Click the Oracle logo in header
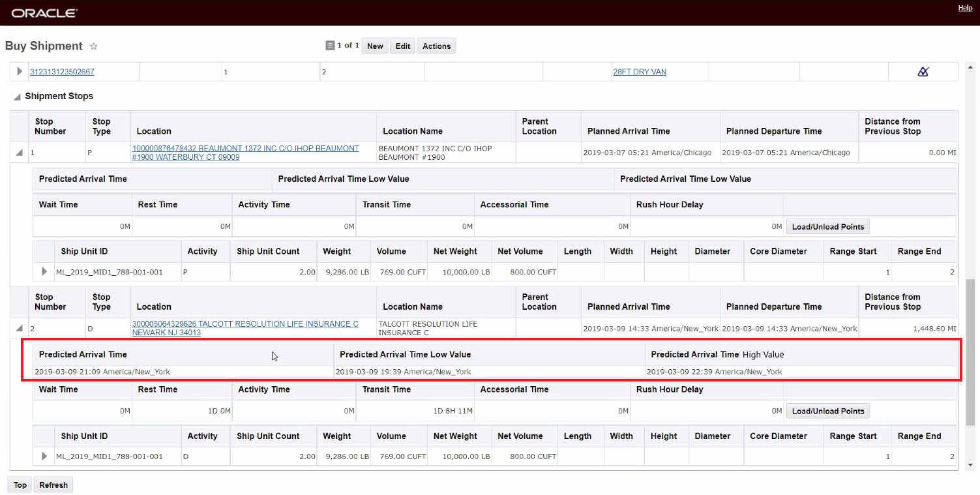The height and width of the screenshot is (495, 980). [44, 13]
